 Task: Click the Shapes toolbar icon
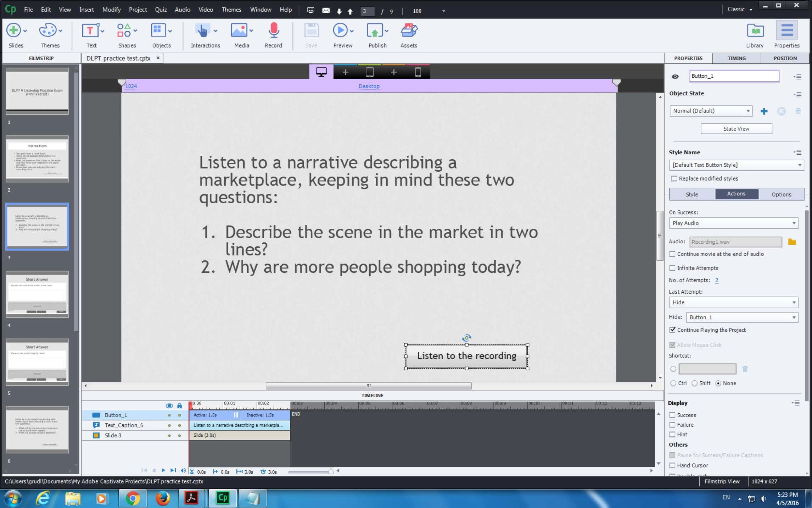point(124,31)
